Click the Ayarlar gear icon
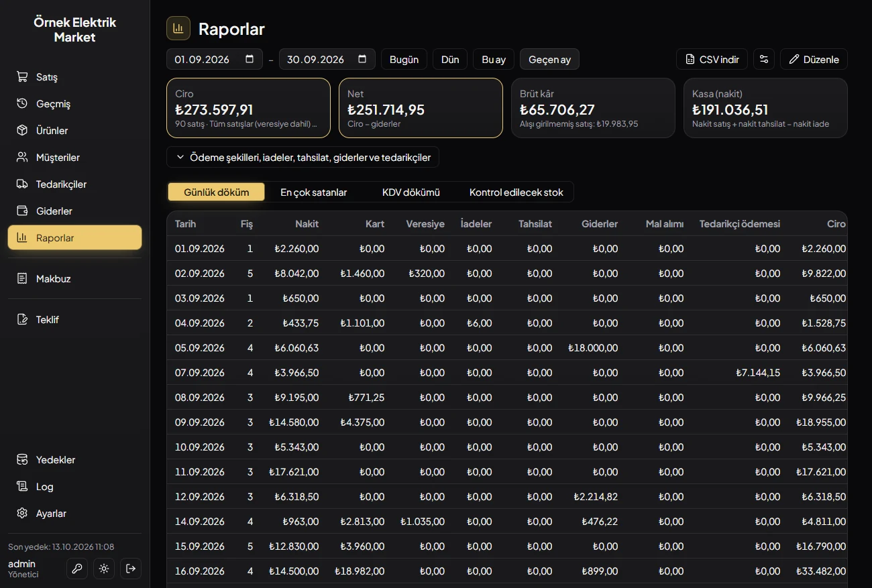 click(x=22, y=514)
